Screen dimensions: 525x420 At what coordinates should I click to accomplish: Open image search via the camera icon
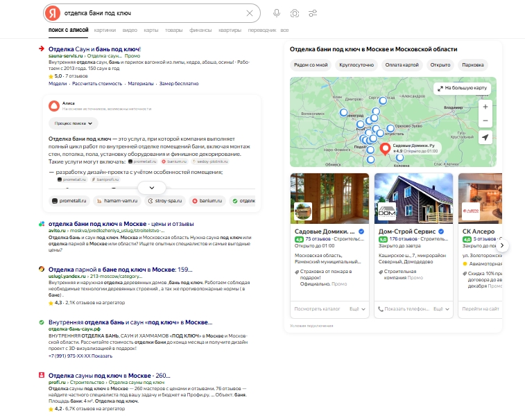tap(295, 13)
